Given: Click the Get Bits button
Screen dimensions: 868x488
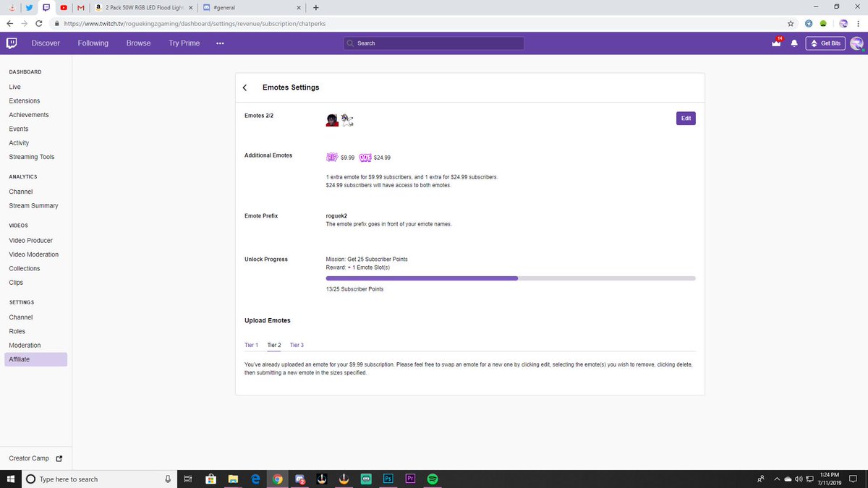Looking at the screenshot, I should 825,43.
